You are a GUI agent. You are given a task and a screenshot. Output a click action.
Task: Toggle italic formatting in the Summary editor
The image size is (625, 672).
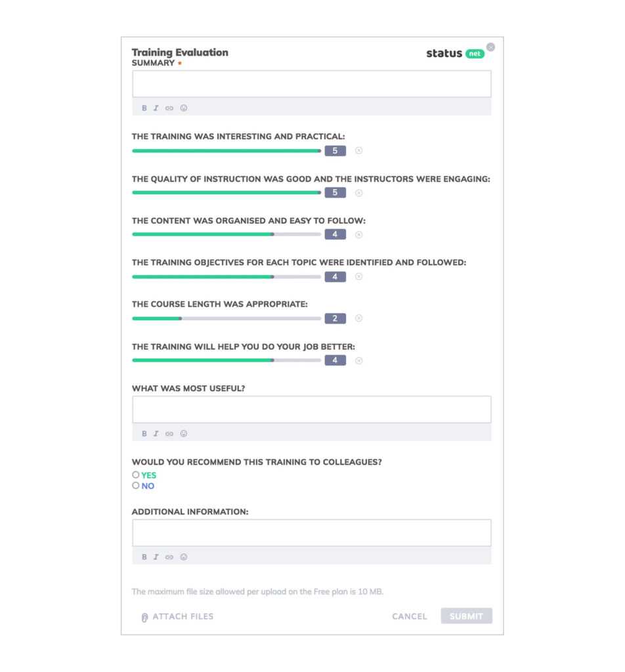(156, 108)
